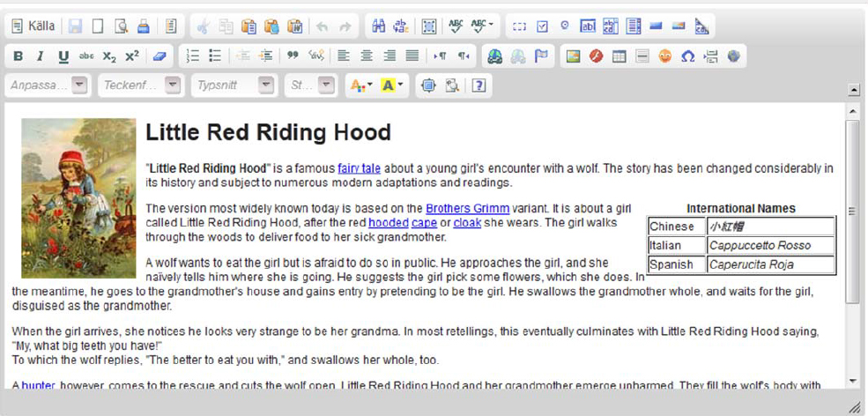This screenshot has width=868, height=416.
Task: Insert a table
Action: click(619, 56)
